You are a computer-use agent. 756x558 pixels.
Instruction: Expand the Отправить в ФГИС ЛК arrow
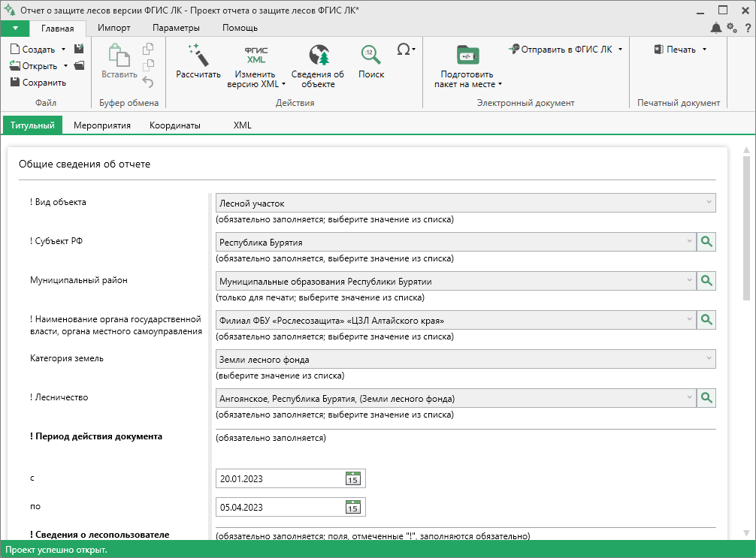click(621, 49)
